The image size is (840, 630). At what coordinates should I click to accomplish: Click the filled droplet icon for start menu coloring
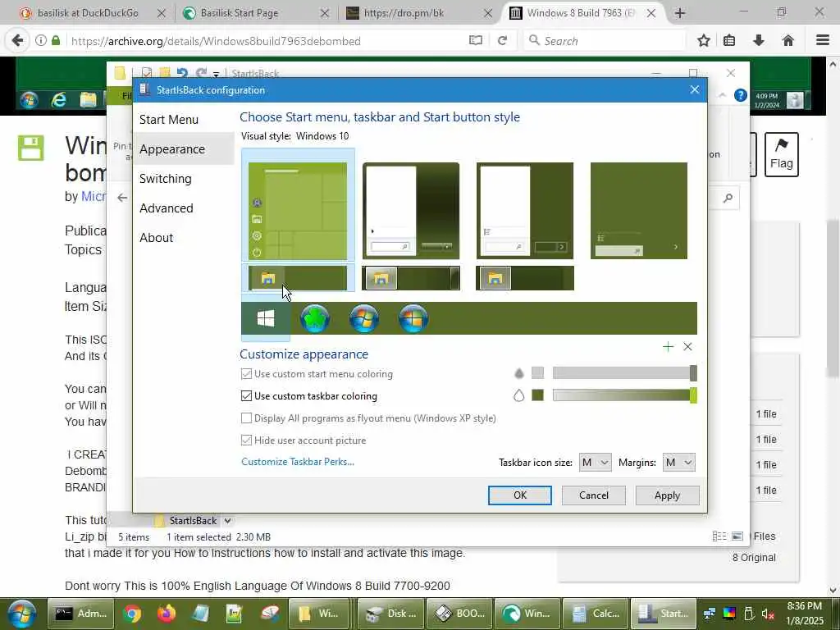(x=518, y=373)
